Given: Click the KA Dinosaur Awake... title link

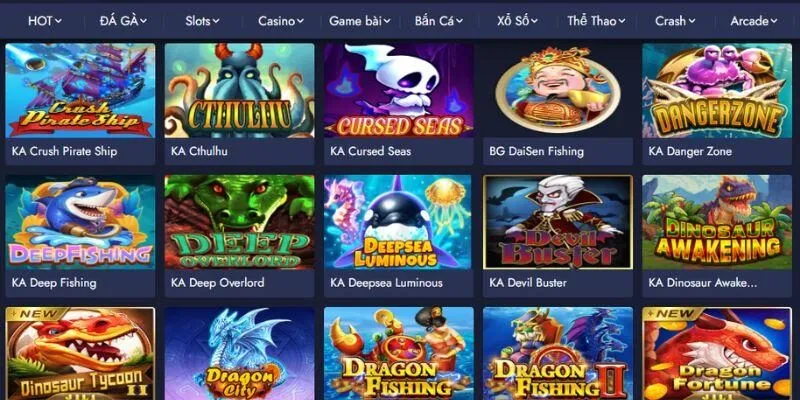Looking at the screenshot, I should point(703,283).
